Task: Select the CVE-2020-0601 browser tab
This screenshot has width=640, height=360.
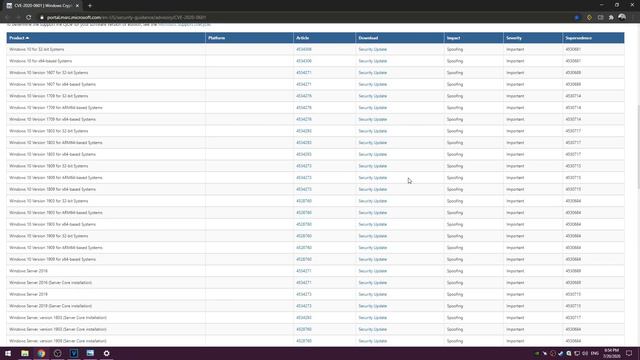Action: click(42, 6)
